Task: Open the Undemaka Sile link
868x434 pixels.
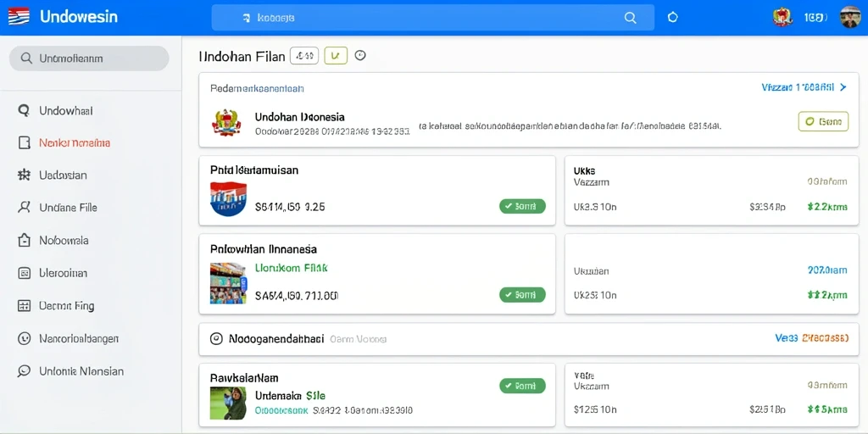Action: [290, 396]
